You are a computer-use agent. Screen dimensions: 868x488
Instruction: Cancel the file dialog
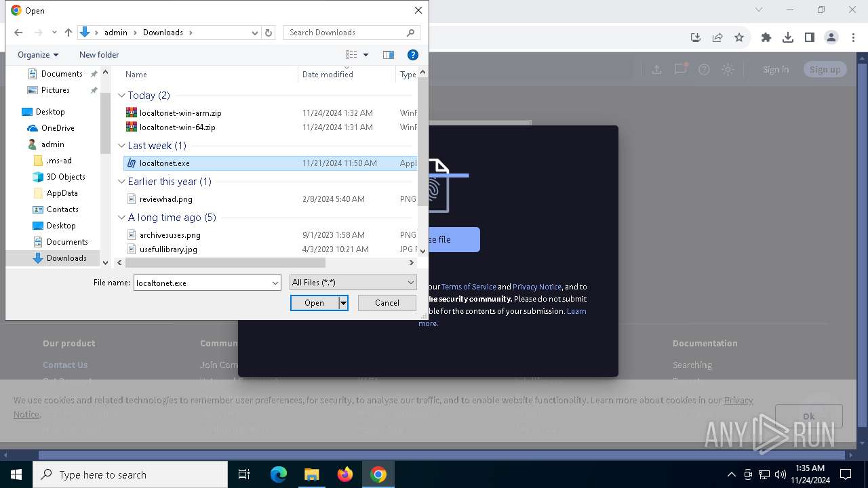pyautogui.click(x=387, y=303)
